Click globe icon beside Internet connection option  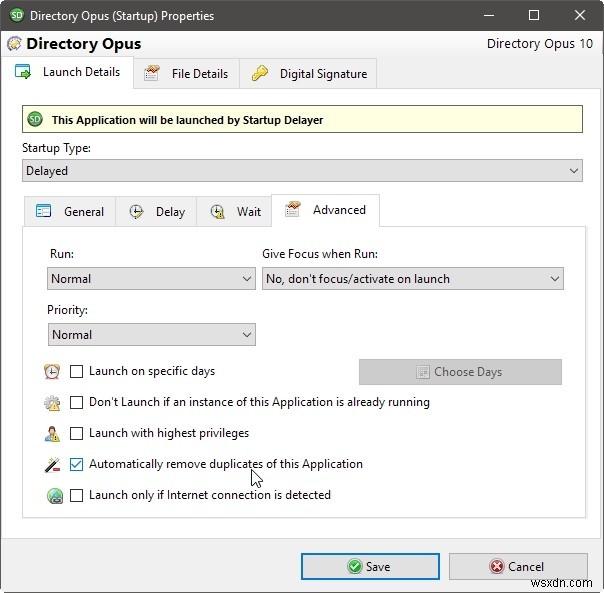(55, 496)
